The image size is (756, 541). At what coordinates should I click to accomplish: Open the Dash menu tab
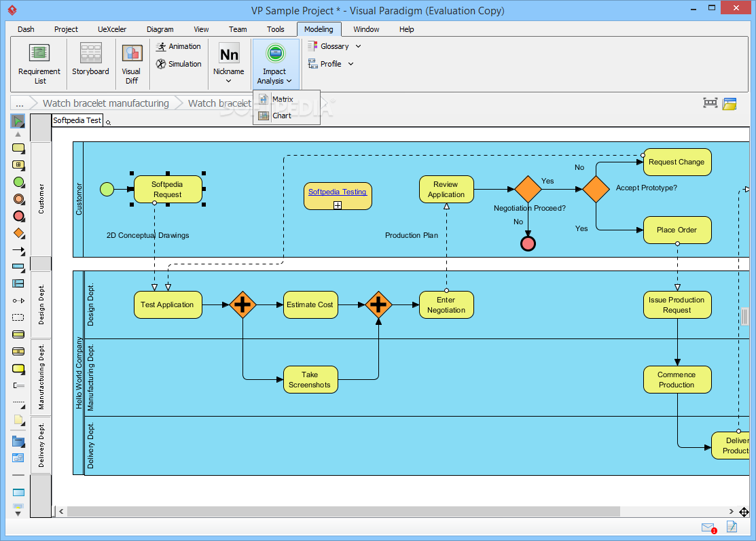(26, 29)
